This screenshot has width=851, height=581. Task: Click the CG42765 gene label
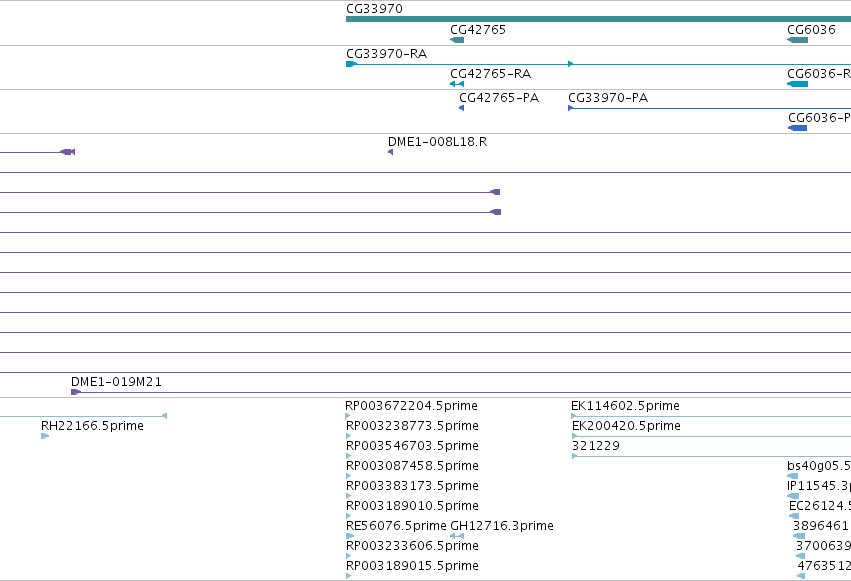478,29
